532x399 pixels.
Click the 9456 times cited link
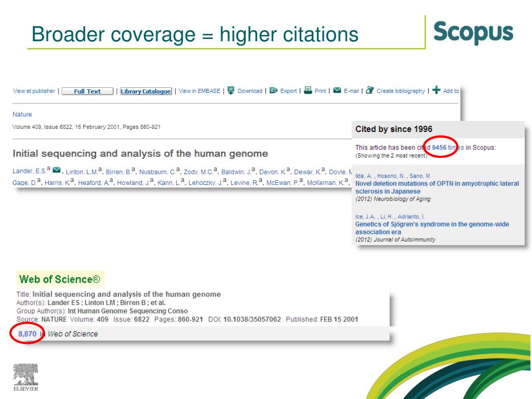(x=447, y=148)
